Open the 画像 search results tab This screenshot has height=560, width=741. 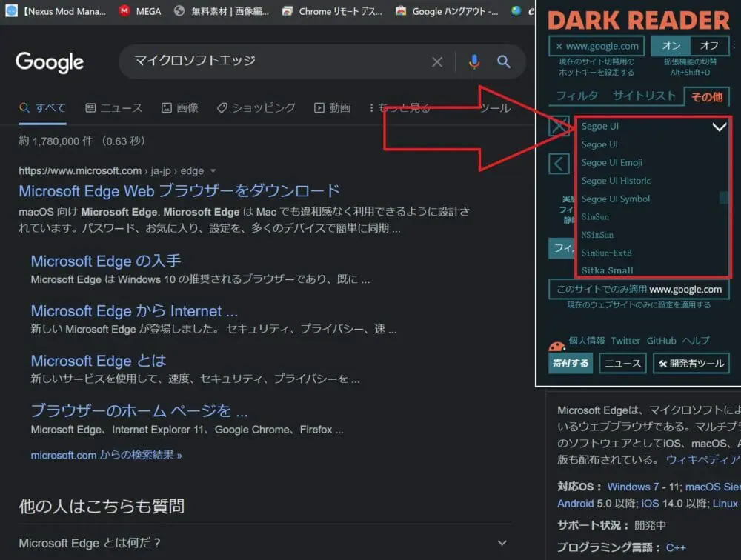[180, 108]
